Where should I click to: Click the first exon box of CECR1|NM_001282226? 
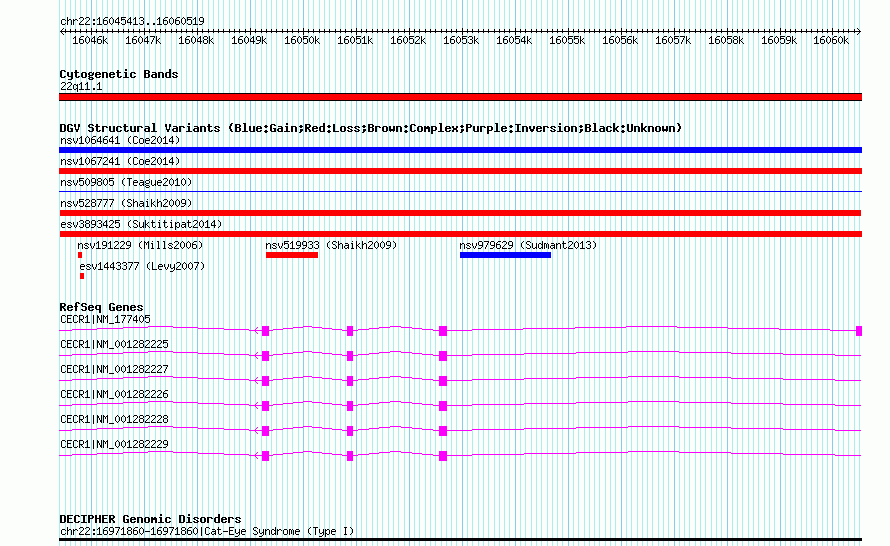point(265,406)
